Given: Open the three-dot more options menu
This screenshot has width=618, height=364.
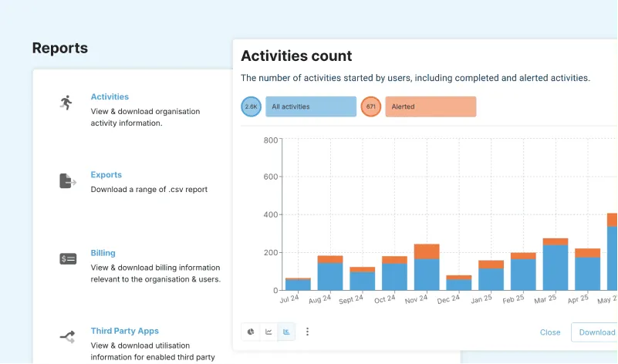Looking at the screenshot, I should pyautogui.click(x=308, y=332).
